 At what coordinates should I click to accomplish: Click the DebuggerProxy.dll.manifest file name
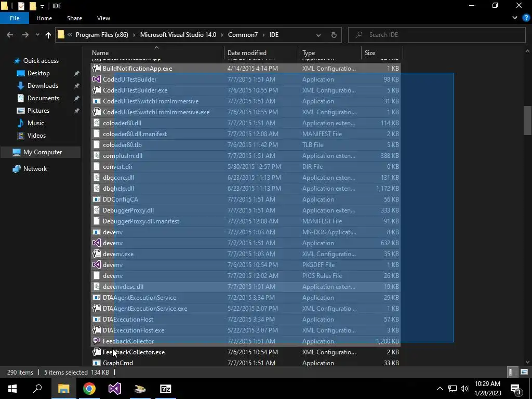[141, 221]
